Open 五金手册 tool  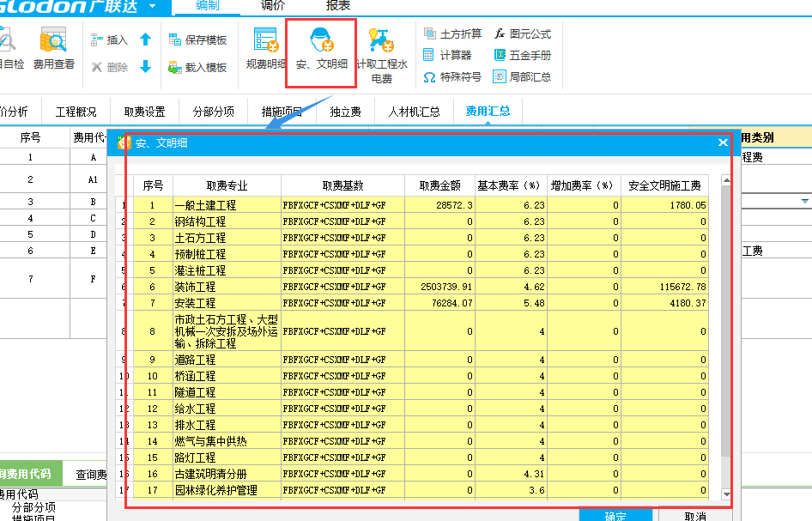coord(523,55)
